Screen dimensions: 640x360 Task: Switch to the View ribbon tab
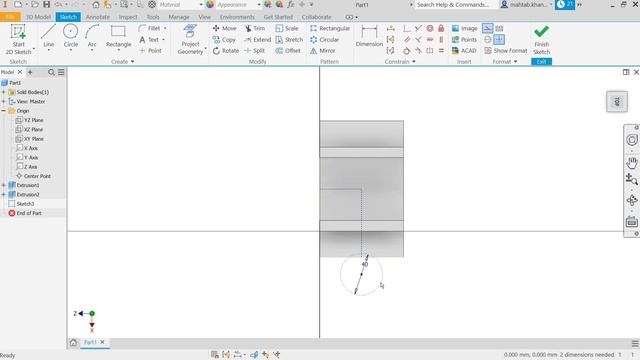(x=204, y=17)
